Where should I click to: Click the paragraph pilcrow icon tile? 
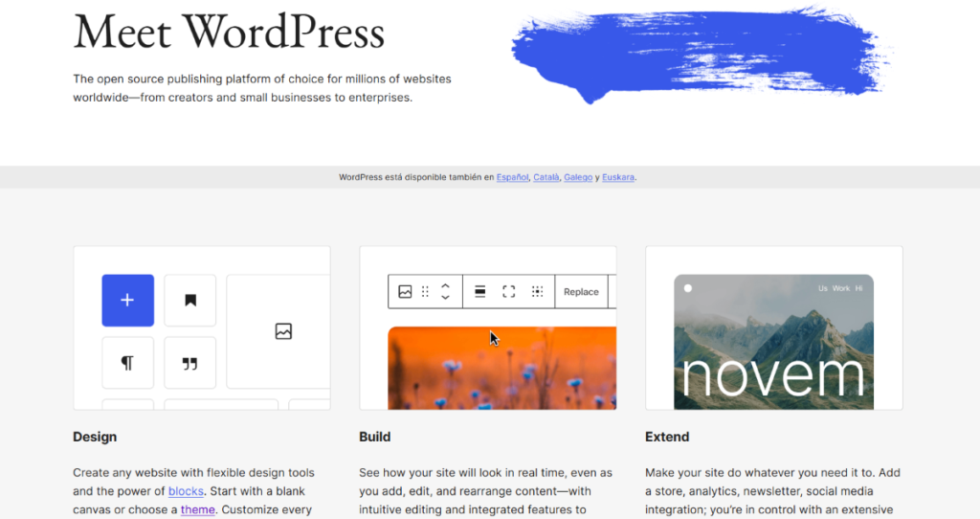[127, 363]
